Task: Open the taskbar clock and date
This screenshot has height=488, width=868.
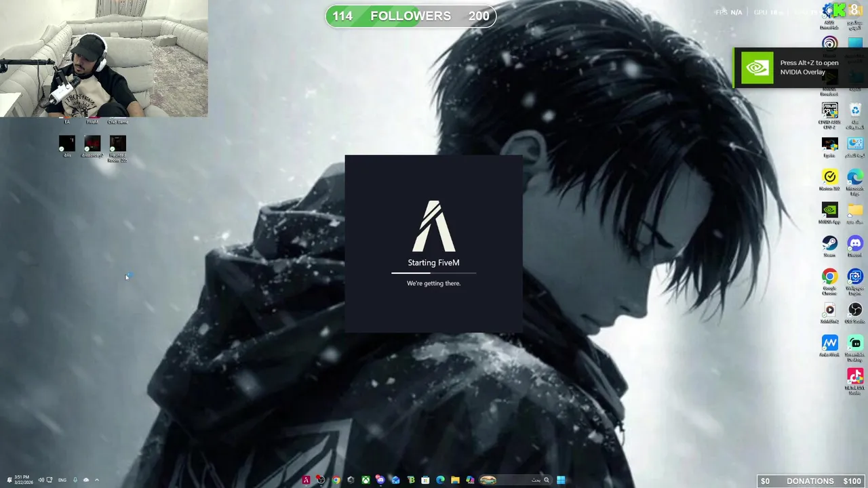Action: tap(24, 480)
